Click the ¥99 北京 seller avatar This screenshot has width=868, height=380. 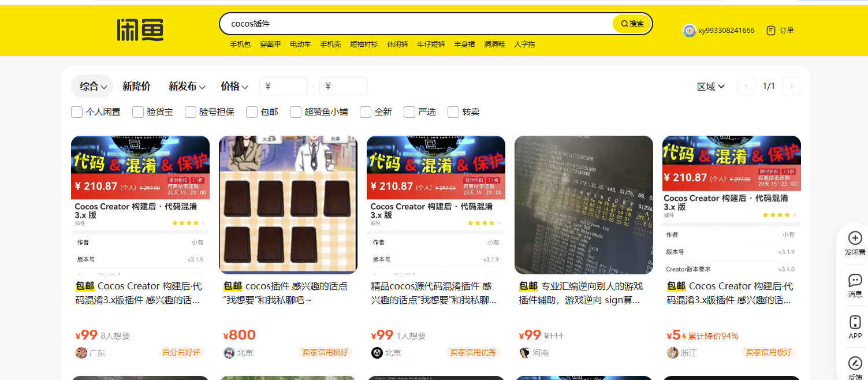click(x=377, y=353)
